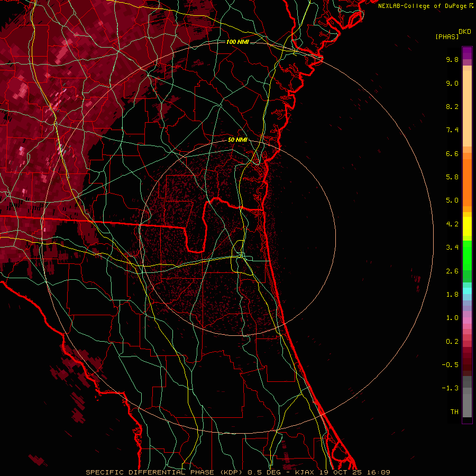The height and width of the screenshot is (476, 476).
Task: Click the DKD label above the color scale
Action: tap(465, 32)
